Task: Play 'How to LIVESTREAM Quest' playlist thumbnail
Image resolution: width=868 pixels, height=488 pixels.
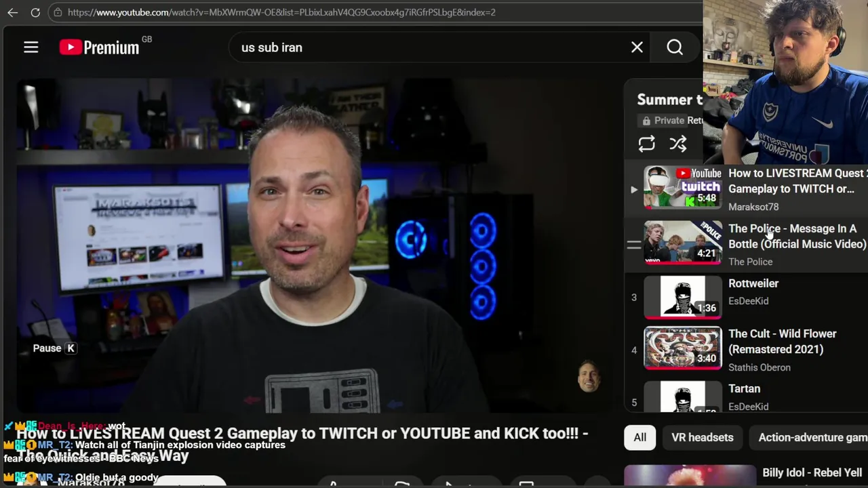Action: pos(682,186)
